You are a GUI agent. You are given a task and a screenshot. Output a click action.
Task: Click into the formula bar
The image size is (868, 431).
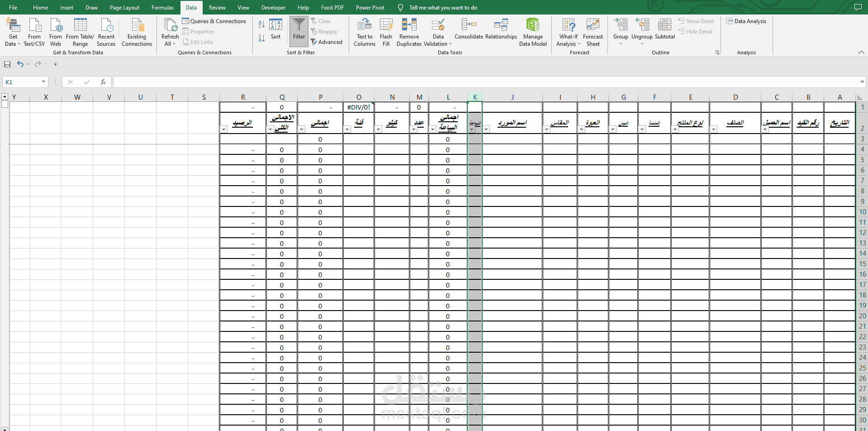pos(485,82)
